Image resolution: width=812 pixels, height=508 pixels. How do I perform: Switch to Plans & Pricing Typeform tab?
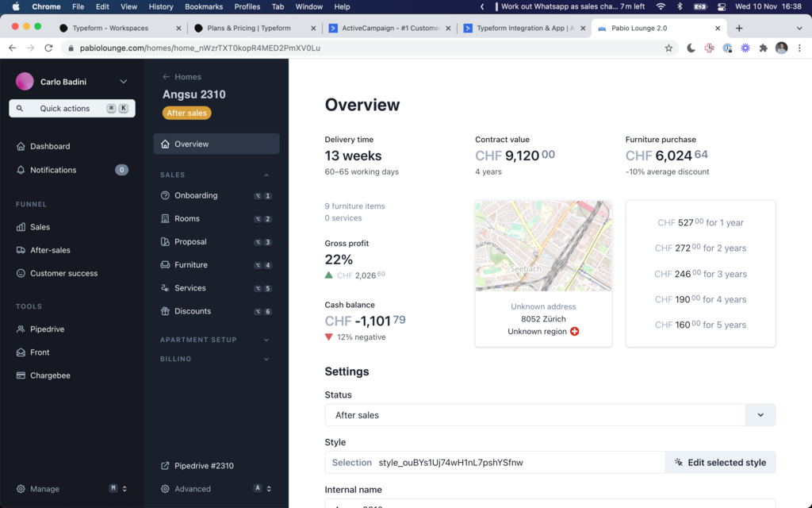(x=255, y=28)
